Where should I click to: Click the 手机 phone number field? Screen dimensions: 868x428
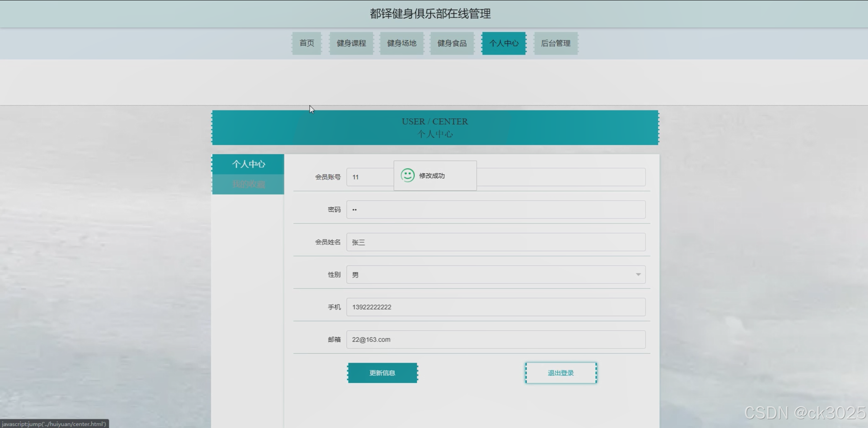(496, 307)
